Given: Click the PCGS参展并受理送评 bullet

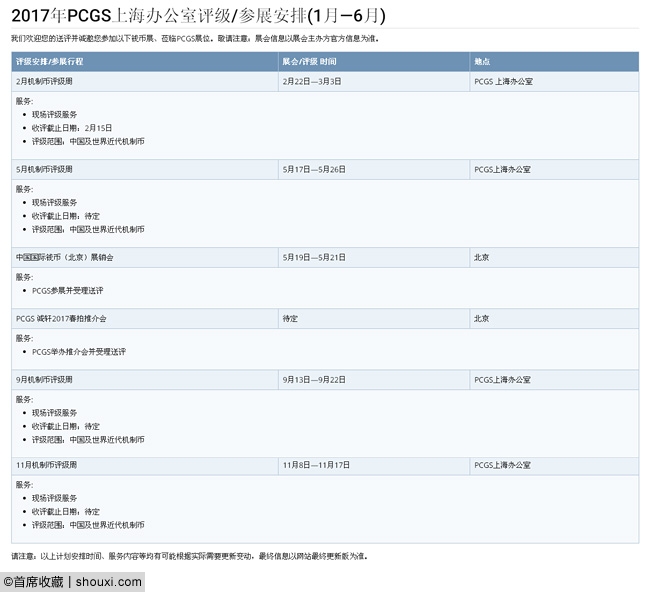Looking at the screenshot, I should point(68,290).
